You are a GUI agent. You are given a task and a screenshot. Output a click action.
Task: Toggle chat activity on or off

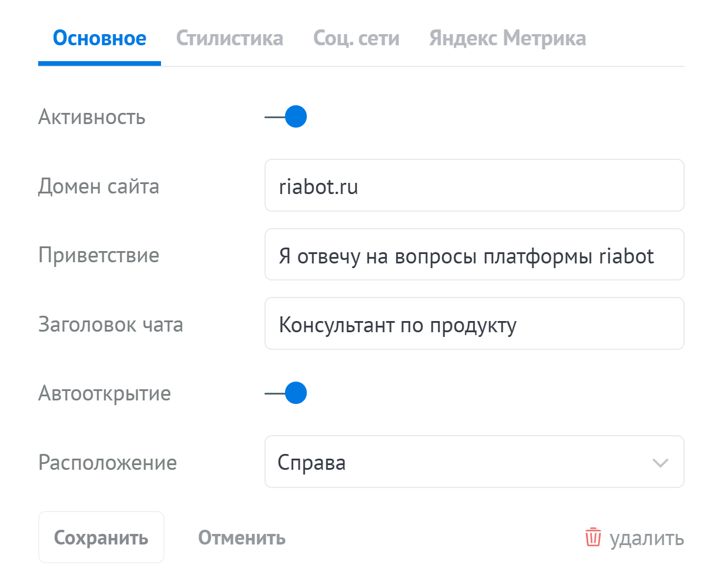pos(297,116)
